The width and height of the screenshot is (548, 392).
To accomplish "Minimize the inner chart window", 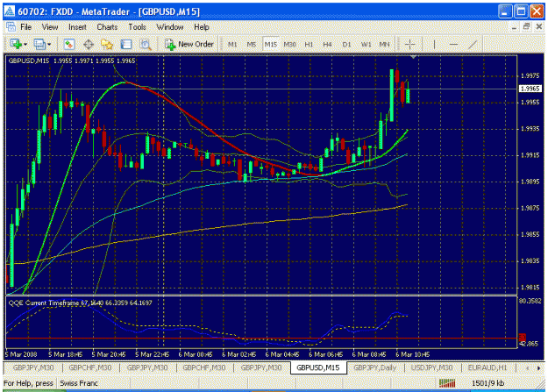I will pyautogui.click(x=514, y=27).
